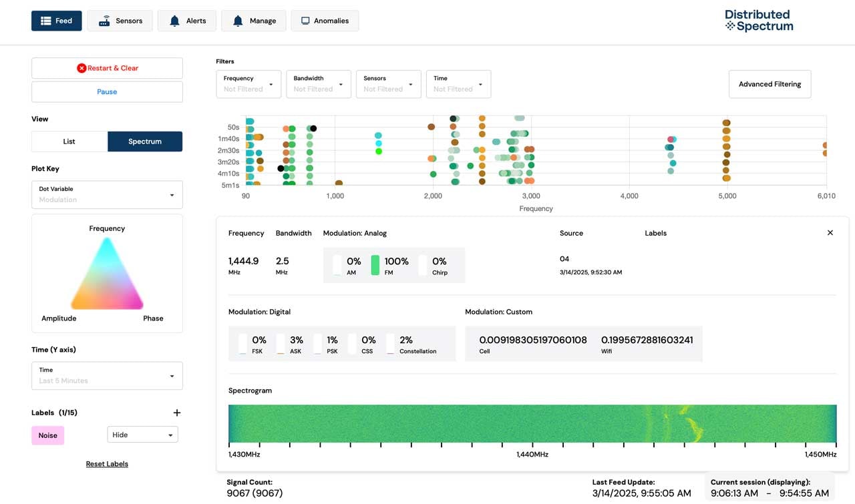Open Advanced Filtering
Viewport: 855px width, 504px height.
(x=769, y=84)
